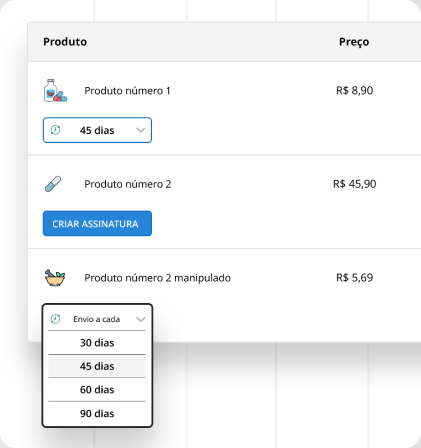The image size is (421, 448).
Task: Click the Produto número 1 name
Action: pos(127,91)
